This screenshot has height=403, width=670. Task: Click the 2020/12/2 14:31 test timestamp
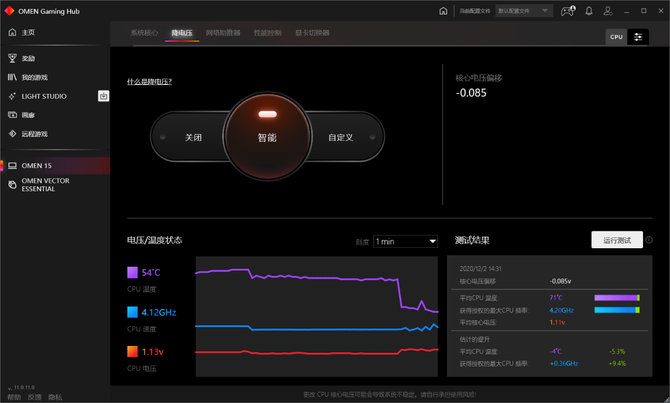(x=480, y=268)
